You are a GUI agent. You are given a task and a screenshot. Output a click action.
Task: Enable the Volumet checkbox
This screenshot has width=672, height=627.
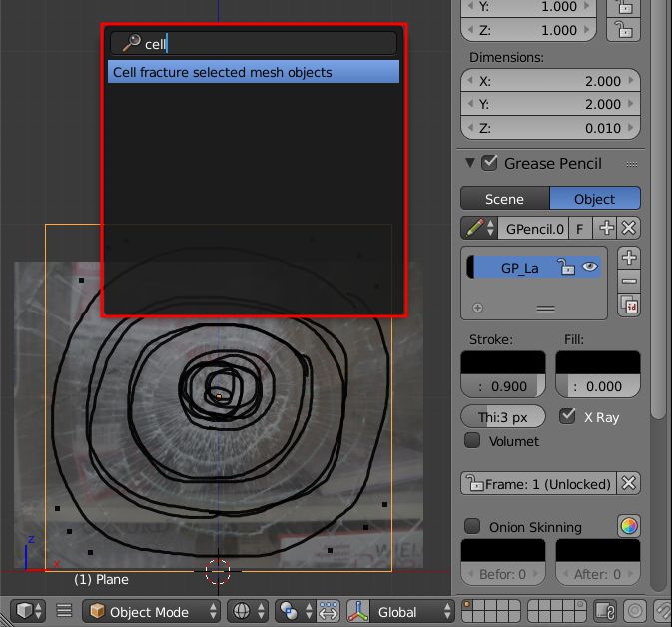click(x=472, y=440)
